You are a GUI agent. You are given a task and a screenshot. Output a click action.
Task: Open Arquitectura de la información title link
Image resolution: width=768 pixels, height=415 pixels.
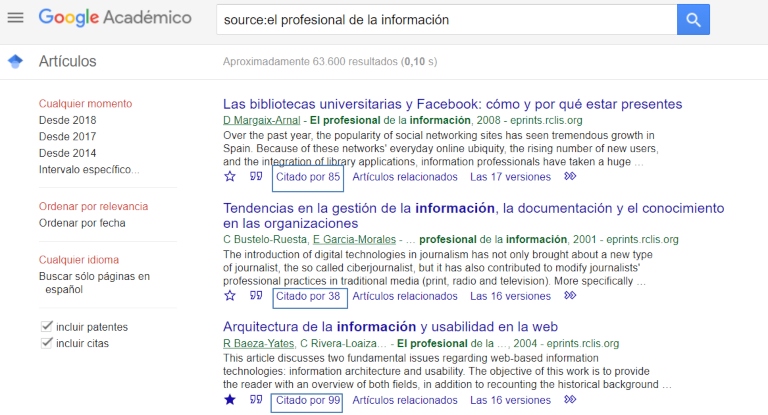pos(390,326)
